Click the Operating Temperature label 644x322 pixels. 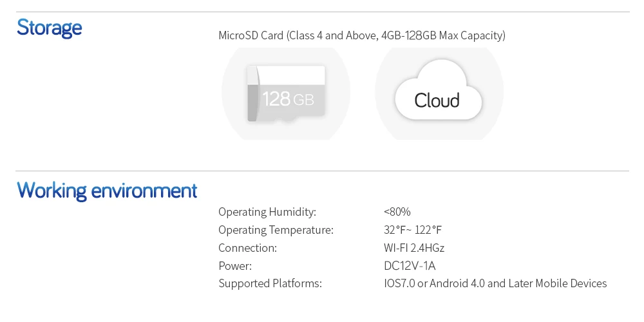(276, 230)
